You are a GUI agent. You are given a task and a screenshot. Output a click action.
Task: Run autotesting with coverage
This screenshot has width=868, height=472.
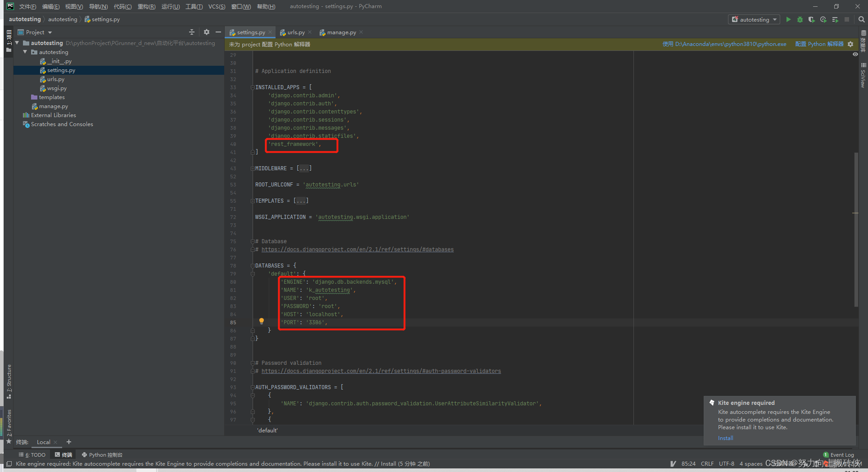tap(811, 19)
